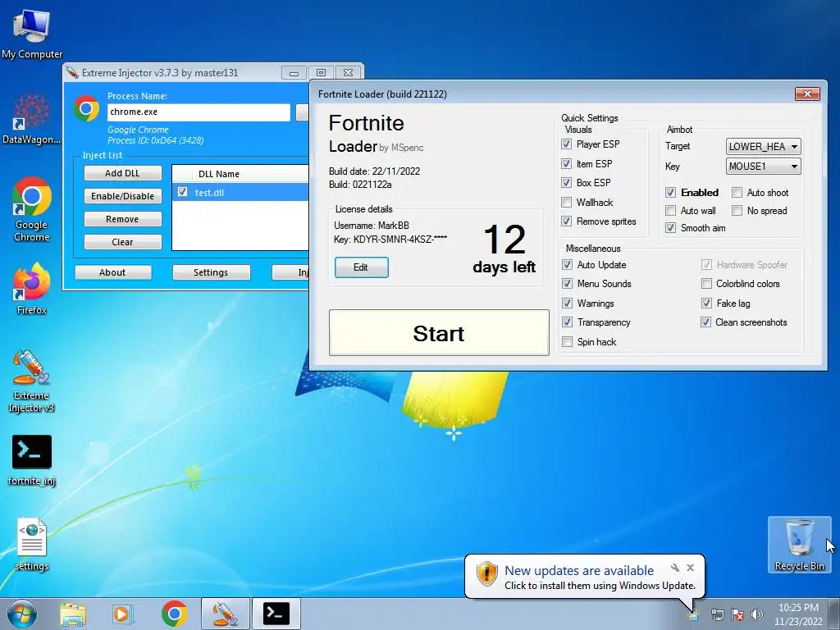Click the Chrome process icon in Extreme Injector

coord(86,109)
